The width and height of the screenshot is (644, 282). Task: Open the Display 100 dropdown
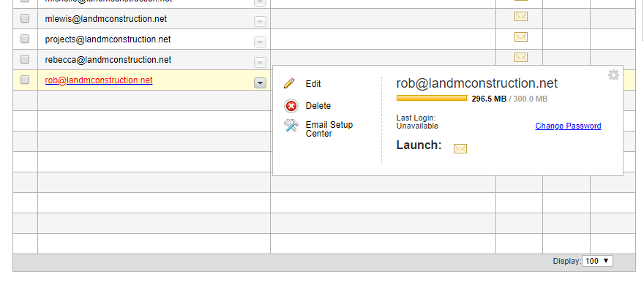(x=597, y=261)
